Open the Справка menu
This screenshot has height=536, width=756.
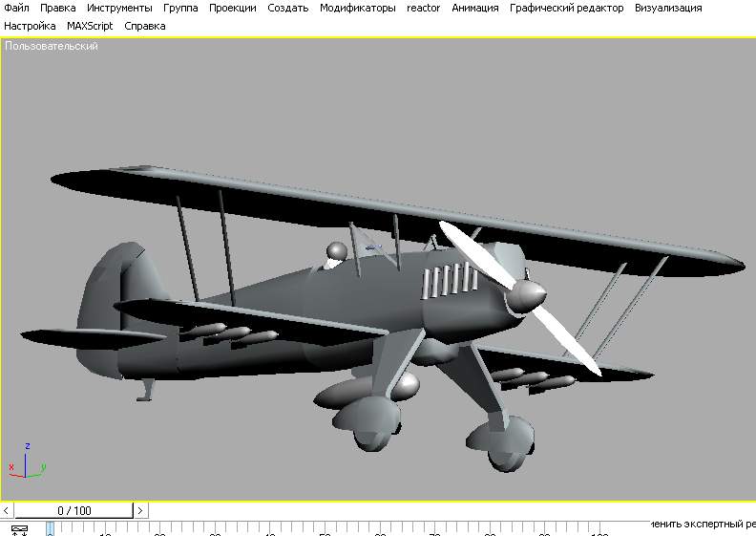(x=145, y=26)
